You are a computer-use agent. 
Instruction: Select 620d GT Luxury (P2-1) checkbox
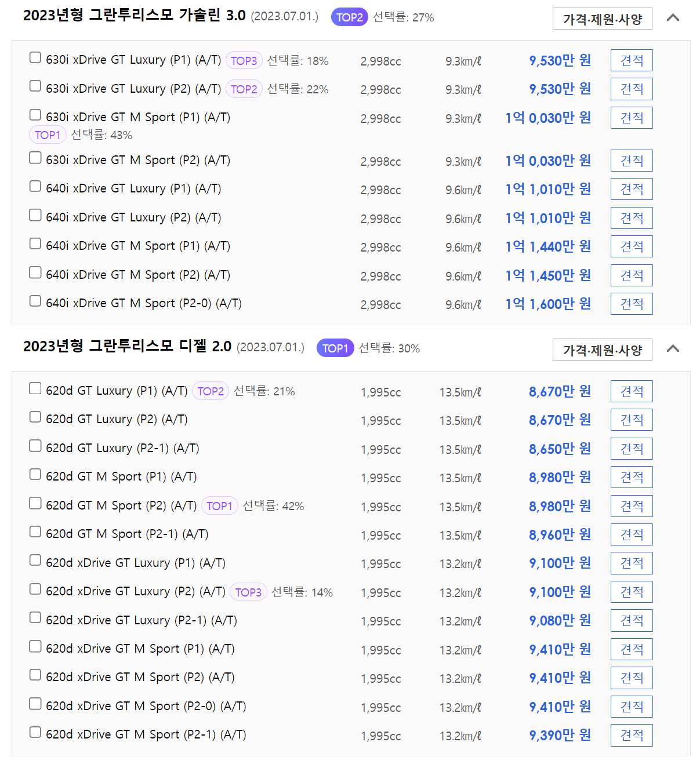(x=35, y=446)
